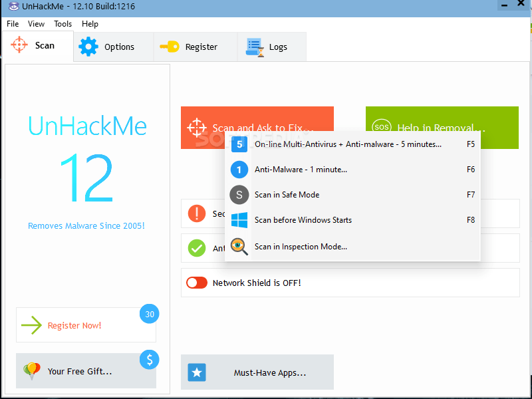Click the SOS icon on Help in Removal
Image resolution: width=532 pixels, height=399 pixels.
382,125
